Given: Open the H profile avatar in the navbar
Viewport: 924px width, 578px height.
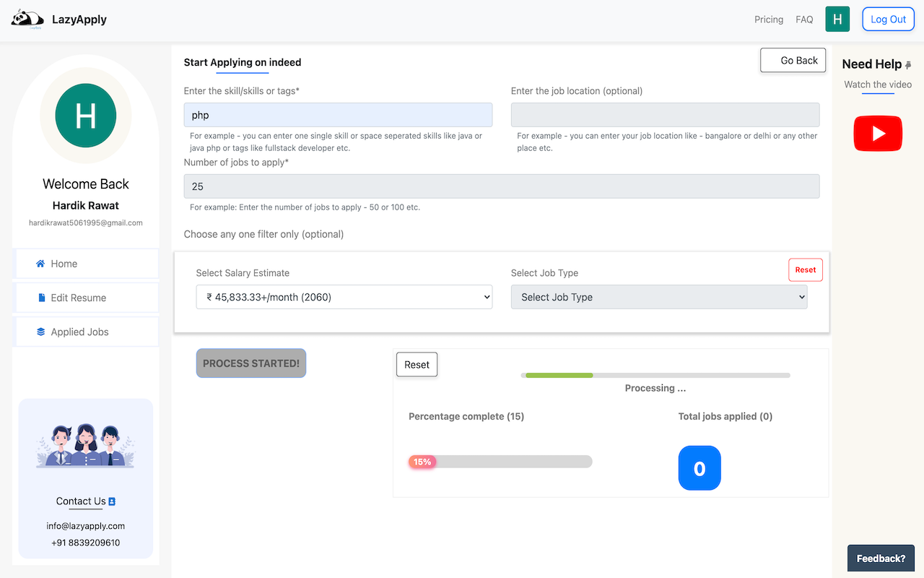Looking at the screenshot, I should tap(837, 19).
